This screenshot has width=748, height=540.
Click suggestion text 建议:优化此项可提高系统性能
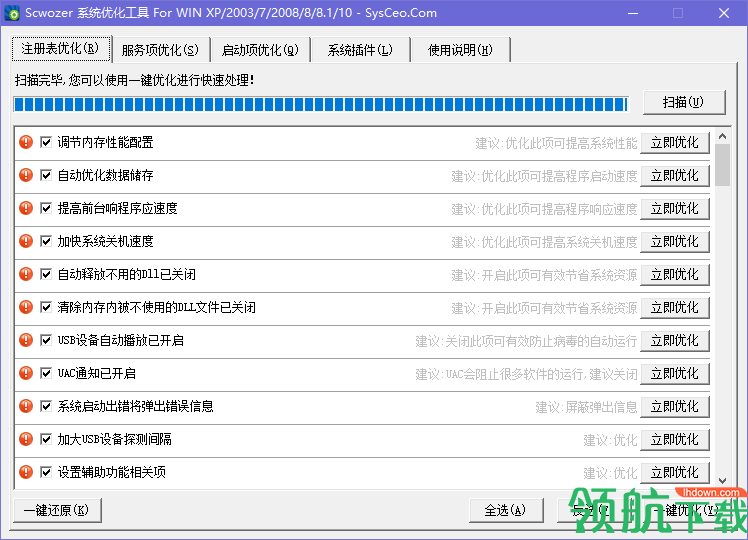[x=556, y=143]
